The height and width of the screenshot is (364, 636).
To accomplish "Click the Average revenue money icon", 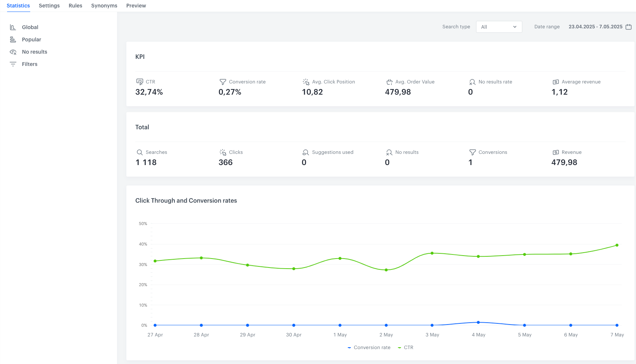I will 555,82.
